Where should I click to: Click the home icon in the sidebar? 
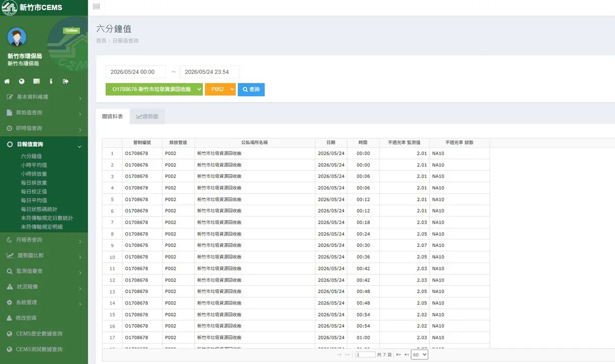click(7, 81)
